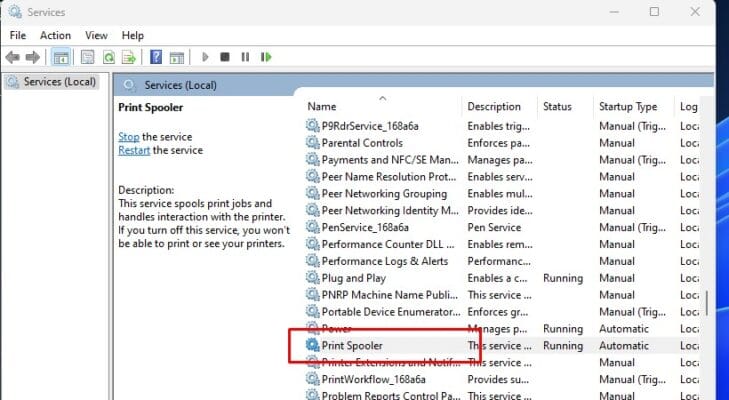This screenshot has width=729, height=400.
Task: Click the Automatic startup type of Print Spooler
Action: click(x=623, y=346)
